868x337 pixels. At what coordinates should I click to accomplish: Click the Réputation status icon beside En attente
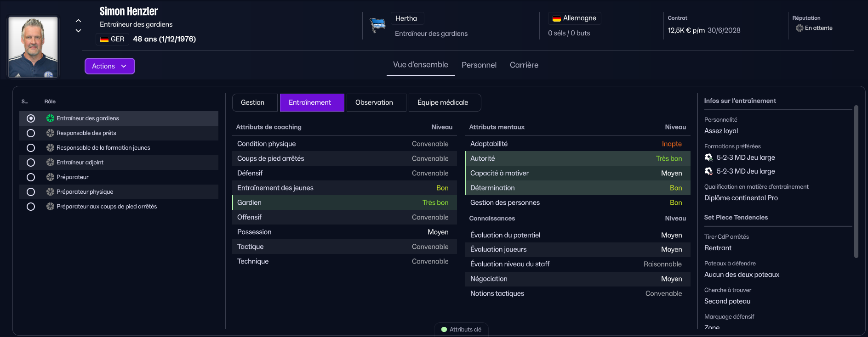[x=799, y=28]
